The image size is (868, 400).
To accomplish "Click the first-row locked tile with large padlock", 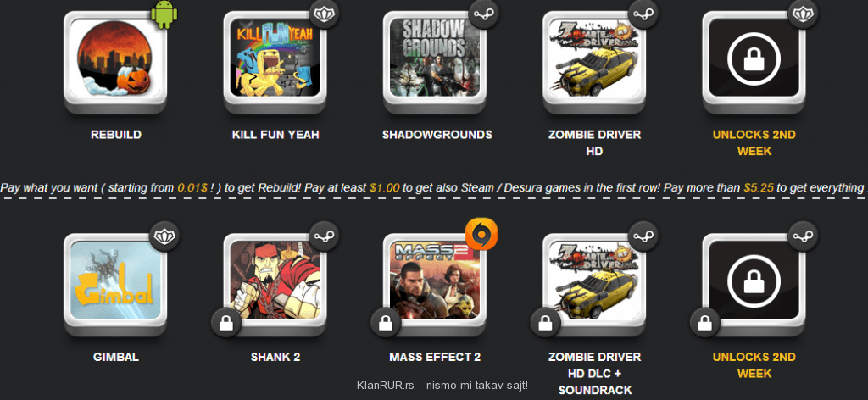I will pyautogui.click(x=754, y=61).
